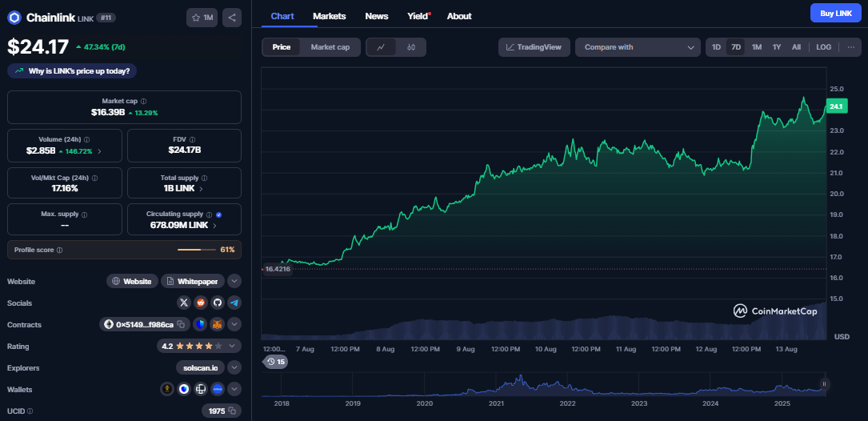Click the blue shield security icon in Contracts

tap(200, 324)
